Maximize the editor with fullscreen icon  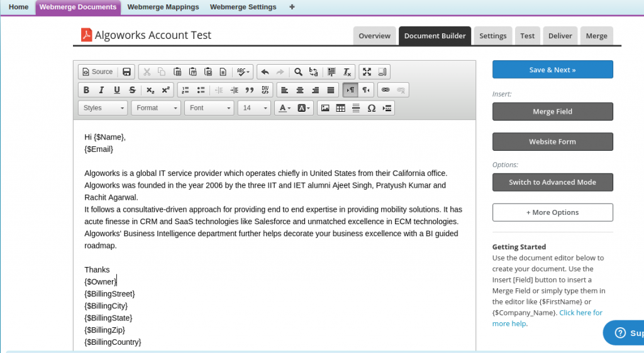(x=367, y=72)
